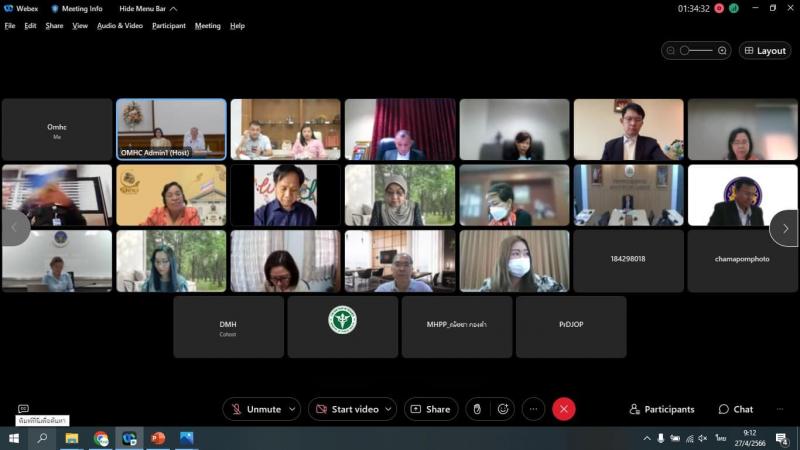Screen dimensions: 800x450
Task: Open the Webex logo in title bar
Action: [x=9, y=8]
